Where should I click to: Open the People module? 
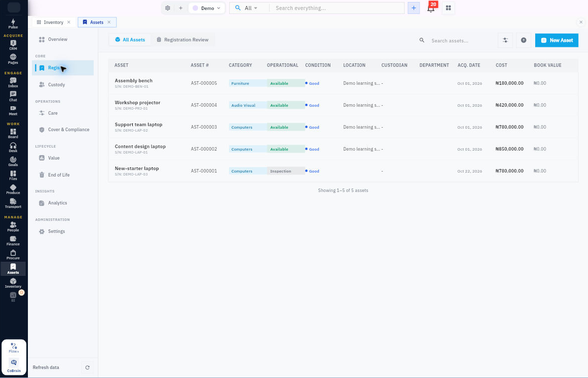13,226
